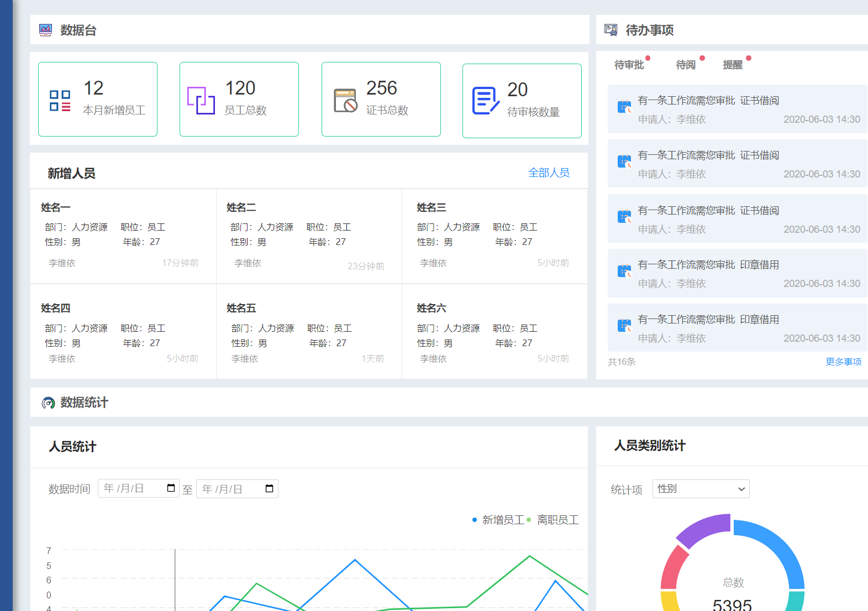Click the 待办事项 header icon
The image size is (868, 611).
[611, 30]
